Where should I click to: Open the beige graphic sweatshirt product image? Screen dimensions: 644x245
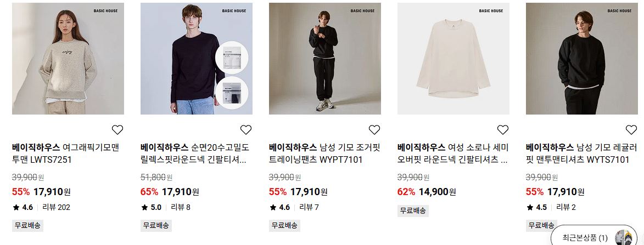tap(68, 59)
